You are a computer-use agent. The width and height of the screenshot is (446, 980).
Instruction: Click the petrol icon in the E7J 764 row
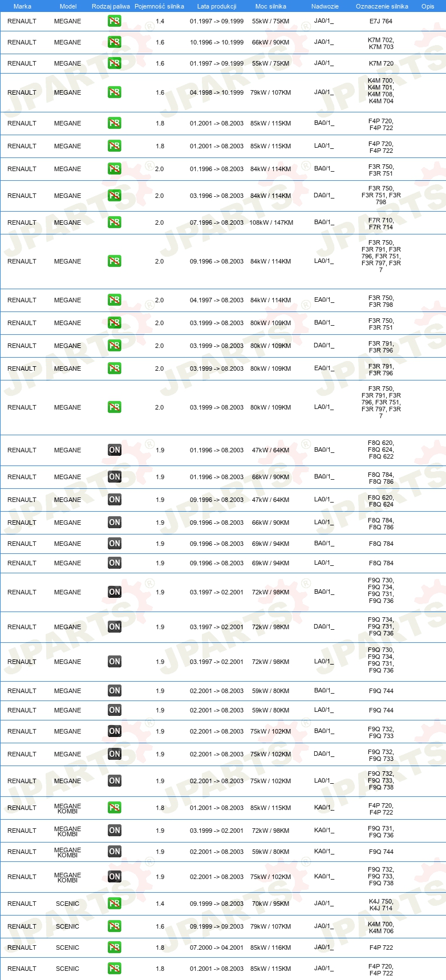114,21
